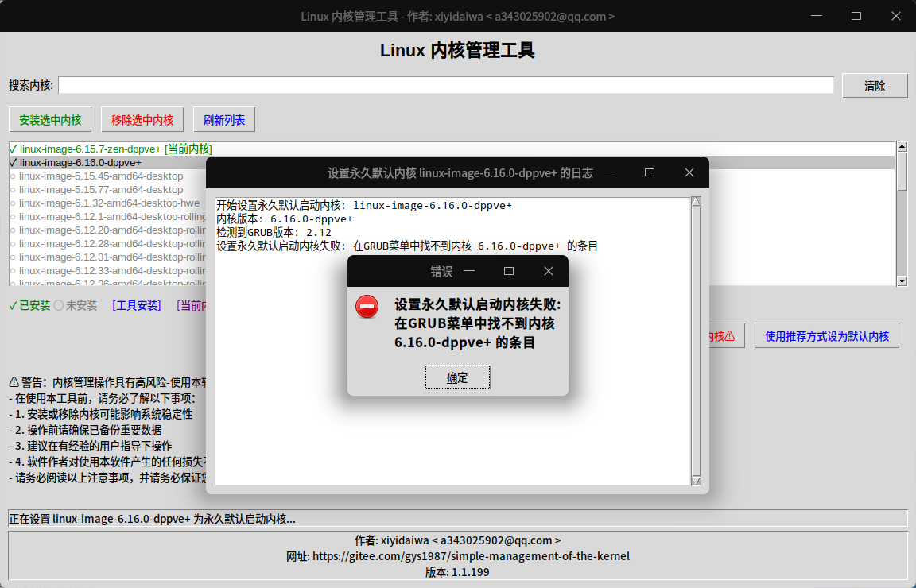Screen dimensions: 916x588
Task: Click 确定 in the error dialog
Action: click(x=457, y=377)
